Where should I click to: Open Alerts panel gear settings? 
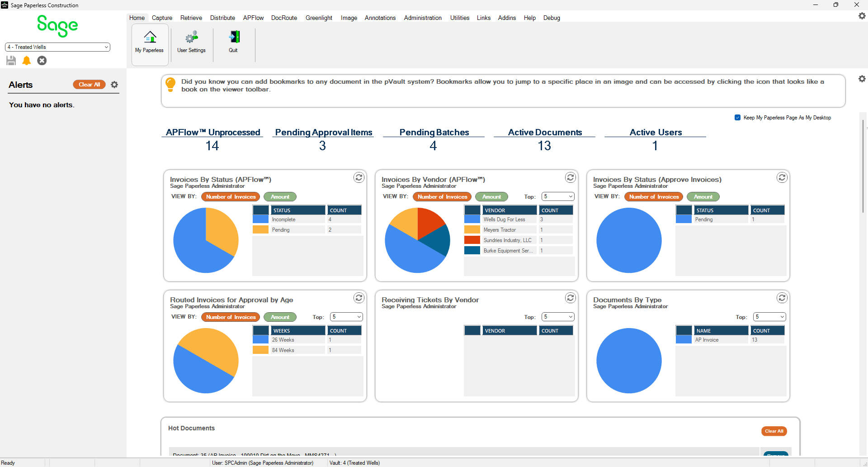click(114, 85)
